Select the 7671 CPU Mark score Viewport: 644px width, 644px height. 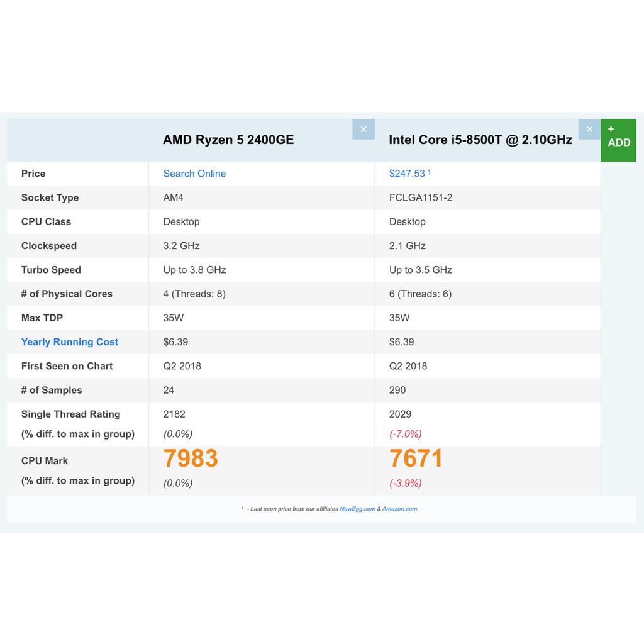pos(416,459)
